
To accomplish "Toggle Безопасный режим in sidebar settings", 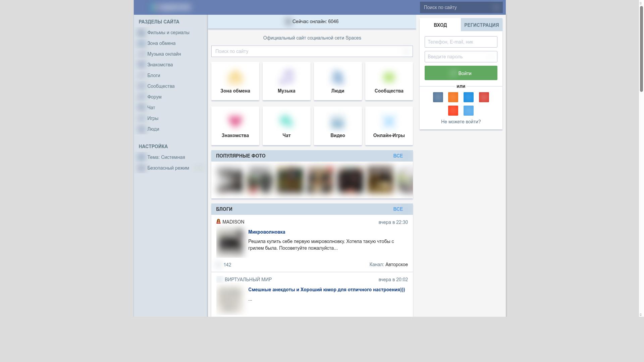I will click(199, 168).
